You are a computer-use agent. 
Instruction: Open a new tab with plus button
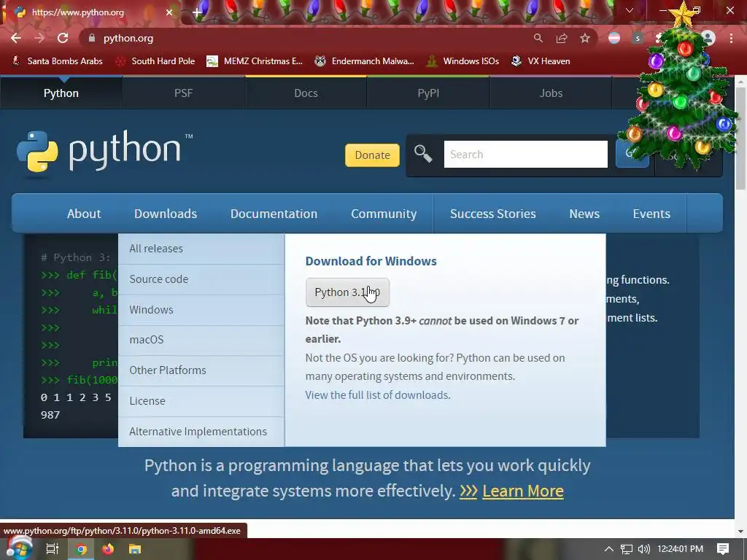point(197,12)
